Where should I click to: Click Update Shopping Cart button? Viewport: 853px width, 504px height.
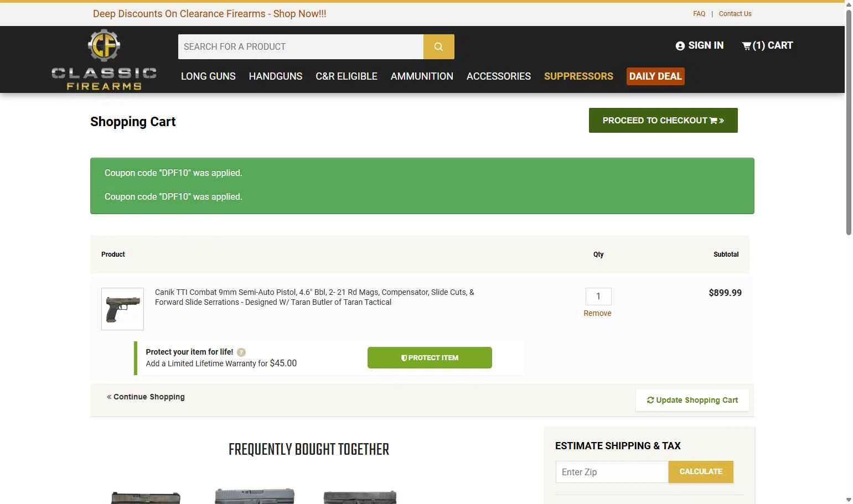click(692, 400)
